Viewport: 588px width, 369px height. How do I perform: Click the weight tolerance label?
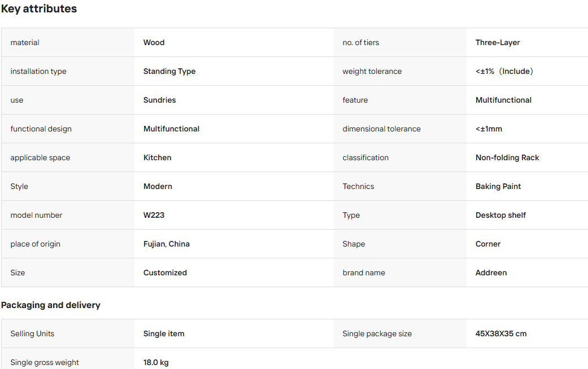click(x=372, y=71)
